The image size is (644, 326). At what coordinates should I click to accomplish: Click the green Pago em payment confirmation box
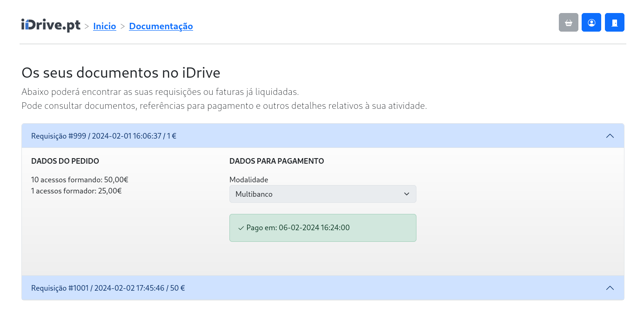click(322, 228)
